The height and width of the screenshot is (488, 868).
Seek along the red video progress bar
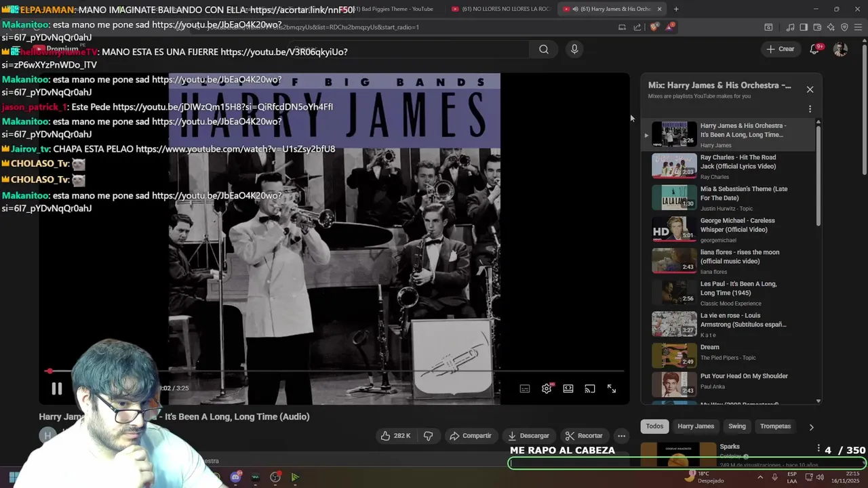(336, 371)
